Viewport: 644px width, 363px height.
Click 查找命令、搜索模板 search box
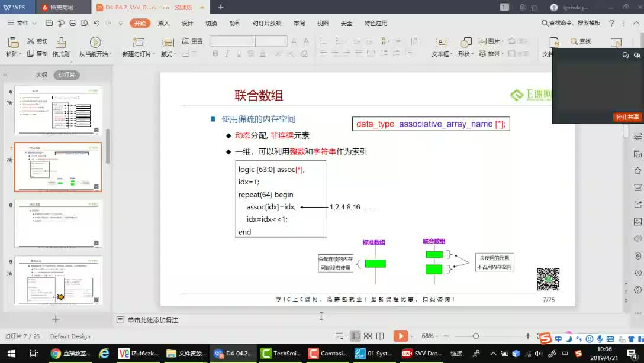571,23
